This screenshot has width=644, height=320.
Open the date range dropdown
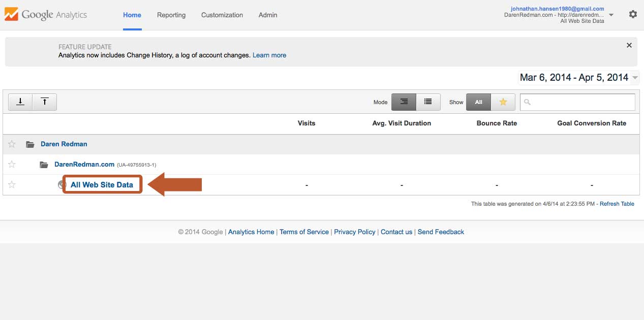click(634, 78)
